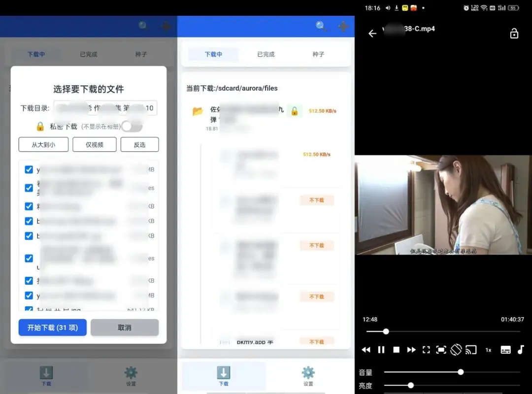
Task: Click the 当前下载:/sdcard/aurora/files path text
Action: 232,88
